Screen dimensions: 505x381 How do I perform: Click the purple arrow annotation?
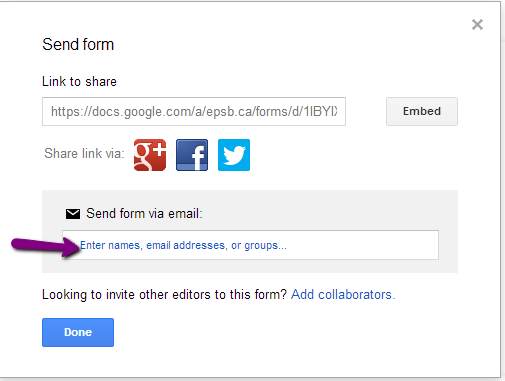click(45, 247)
